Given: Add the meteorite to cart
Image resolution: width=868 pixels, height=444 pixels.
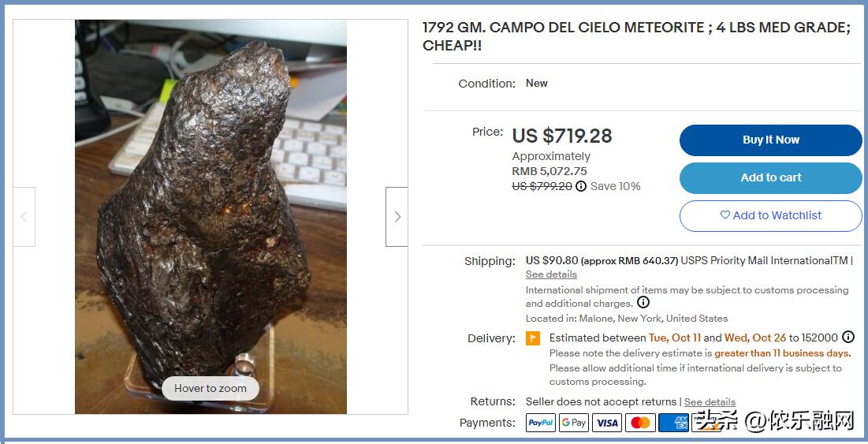Looking at the screenshot, I should (x=770, y=177).
